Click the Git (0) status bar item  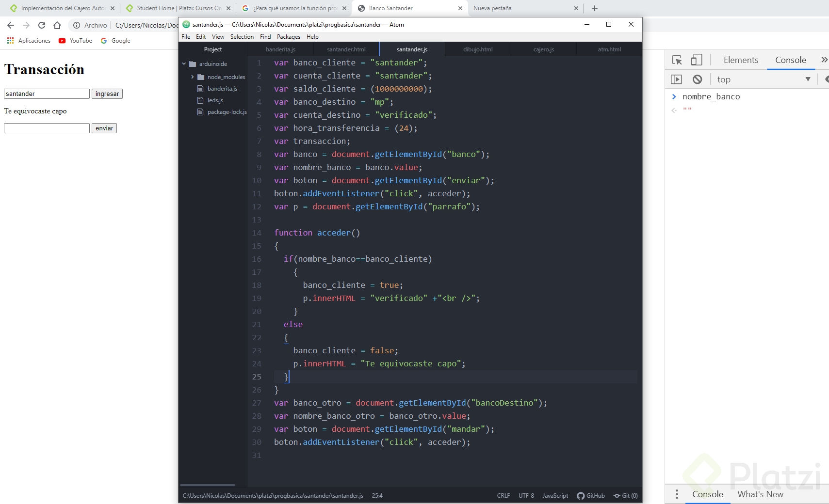click(626, 496)
